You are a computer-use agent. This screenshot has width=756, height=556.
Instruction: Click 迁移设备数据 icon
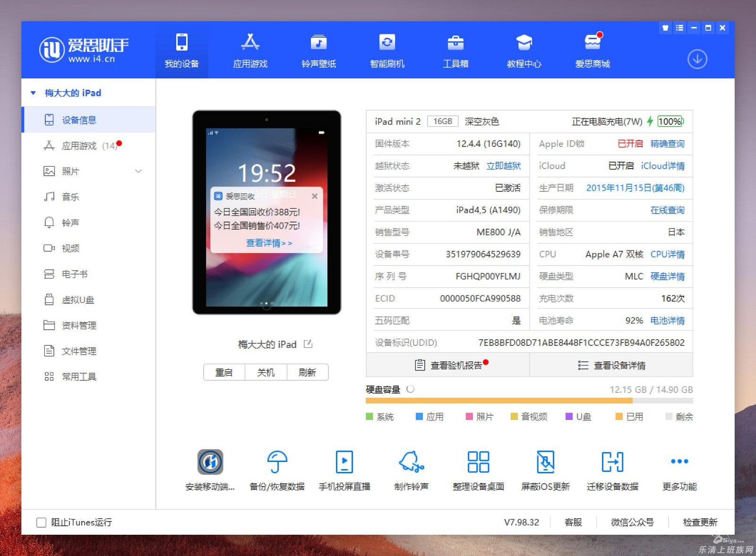612,462
